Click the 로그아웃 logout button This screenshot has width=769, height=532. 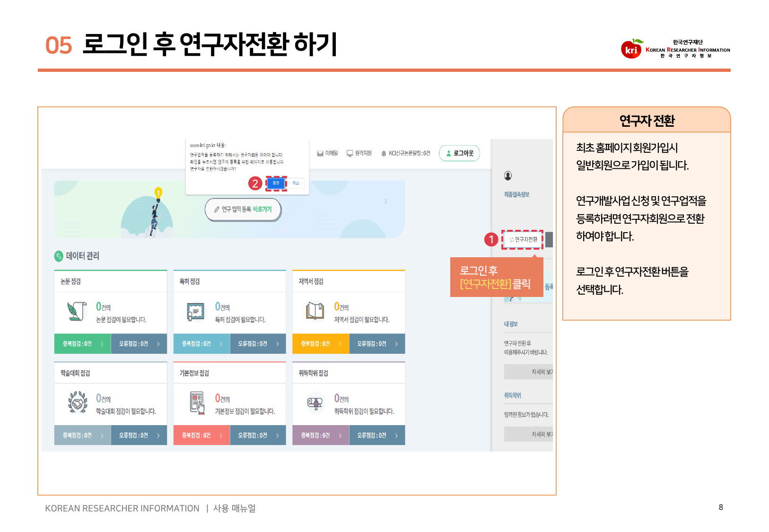(459, 153)
